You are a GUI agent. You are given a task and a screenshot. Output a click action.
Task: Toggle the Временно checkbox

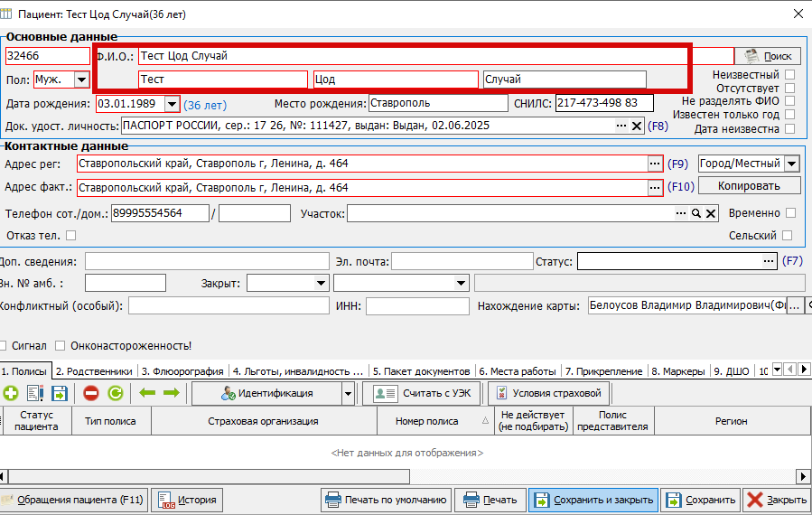[790, 212]
